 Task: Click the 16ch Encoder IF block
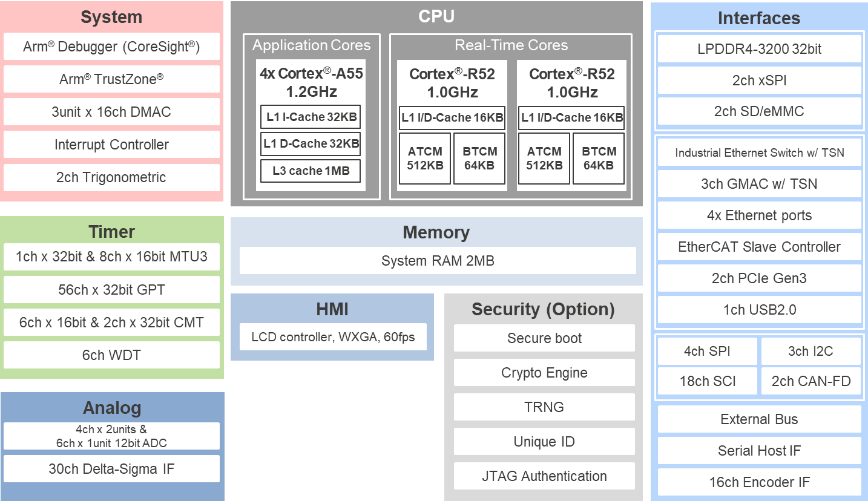tap(759, 482)
